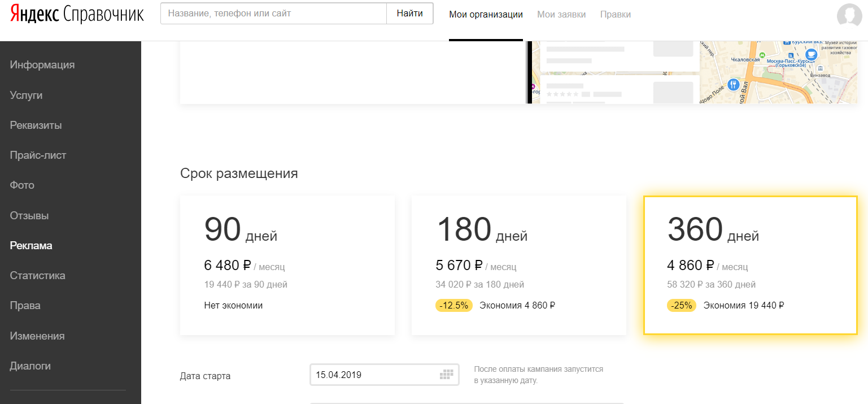Image resolution: width=868 pixels, height=404 pixels.
Task: Open the Отзывы section
Action: click(x=29, y=215)
